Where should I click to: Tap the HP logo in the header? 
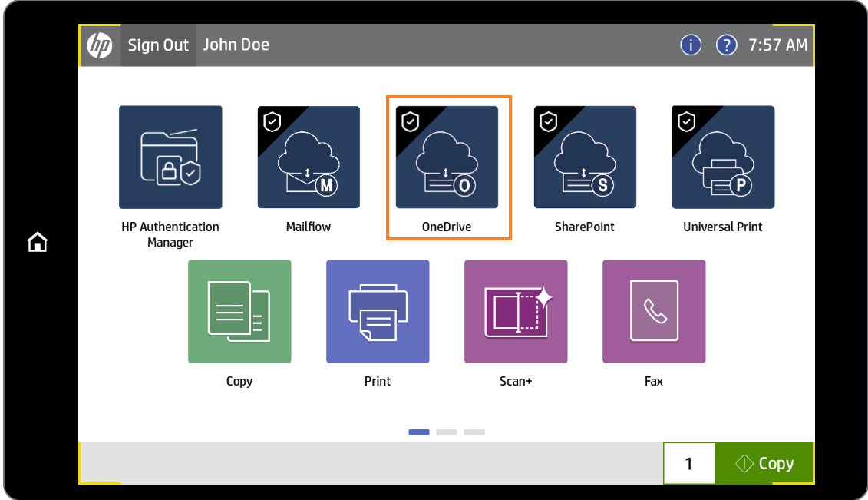[x=101, y=45]
